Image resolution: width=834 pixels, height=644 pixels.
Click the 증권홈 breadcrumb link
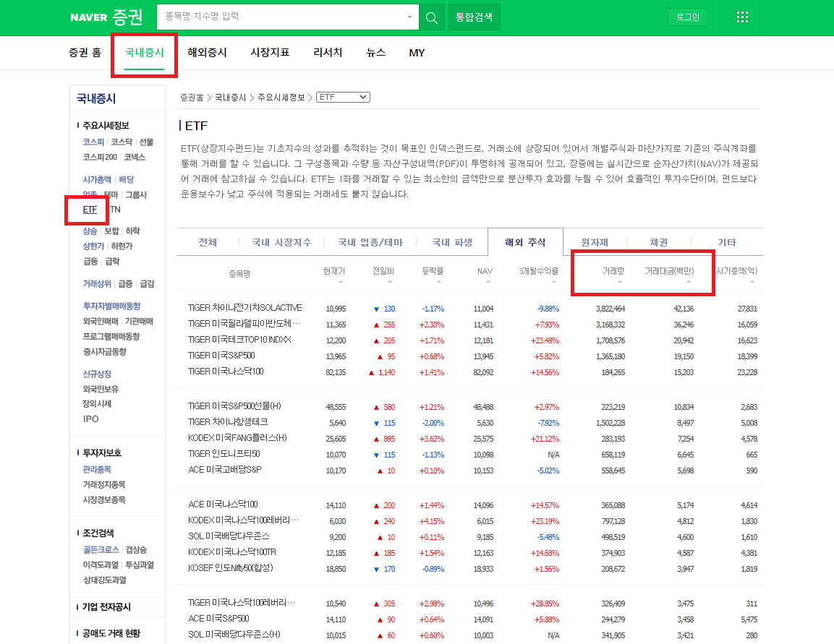pyautogui.click(x=192, y=98)
